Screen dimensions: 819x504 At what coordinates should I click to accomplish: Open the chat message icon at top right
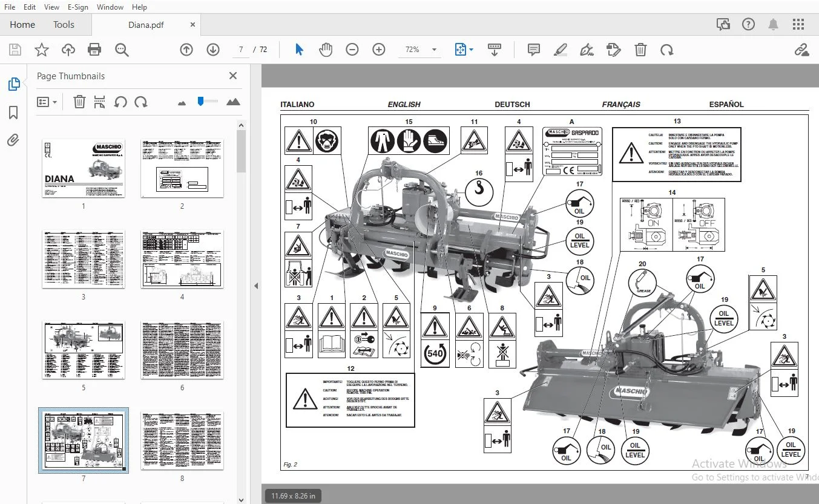pyautogui.click(x=723, y=24)
